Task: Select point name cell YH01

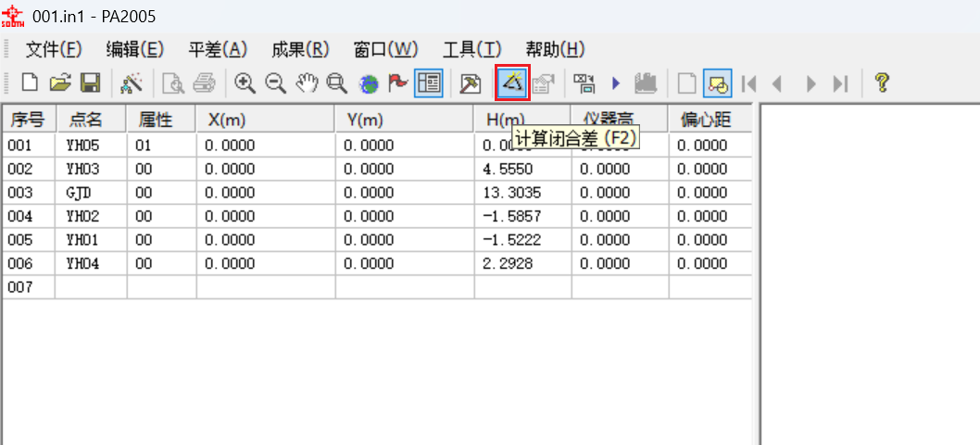Action: point(92,240)
